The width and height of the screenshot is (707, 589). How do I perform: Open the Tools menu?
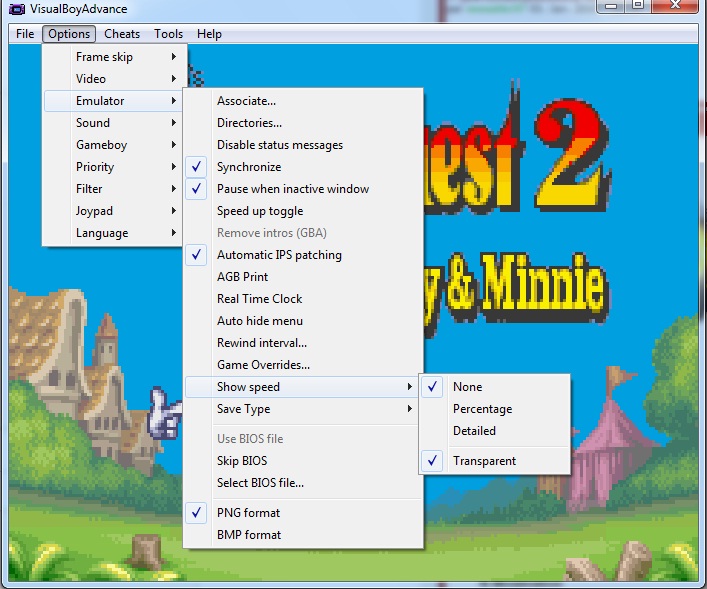point(168,34)
